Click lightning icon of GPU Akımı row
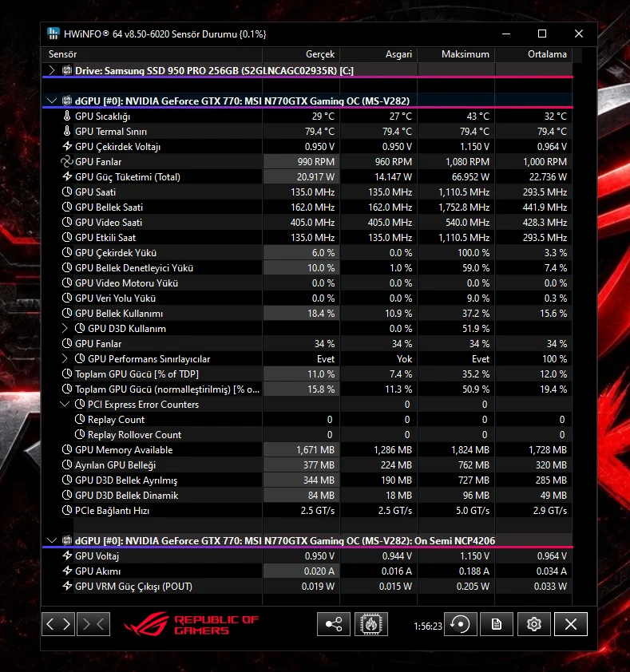The image size is (630, 672). [x=67, y=571]
